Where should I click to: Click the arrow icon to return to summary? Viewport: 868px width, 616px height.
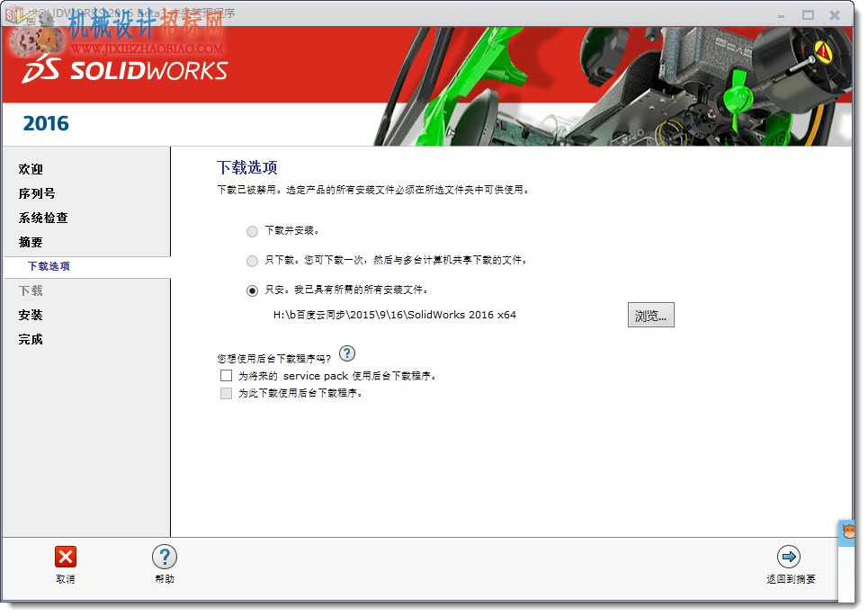(x=789, y=557)
